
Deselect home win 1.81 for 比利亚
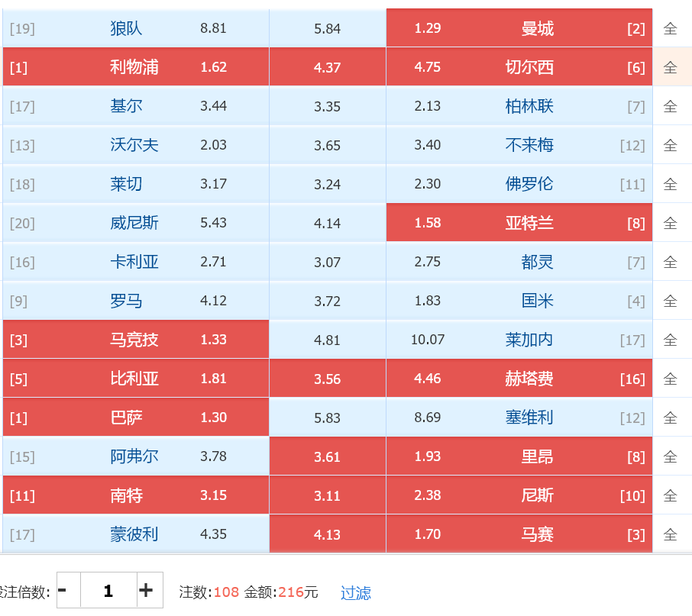pos(136,379)
